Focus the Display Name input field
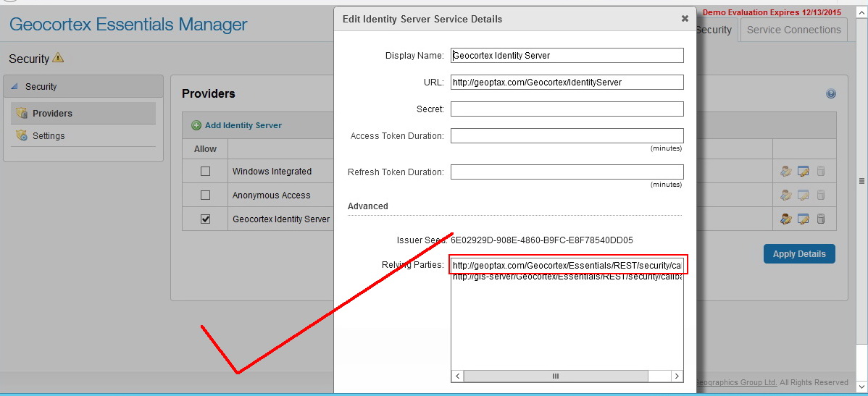The width and height of the screenshot is (868, 396). (567, 55)
